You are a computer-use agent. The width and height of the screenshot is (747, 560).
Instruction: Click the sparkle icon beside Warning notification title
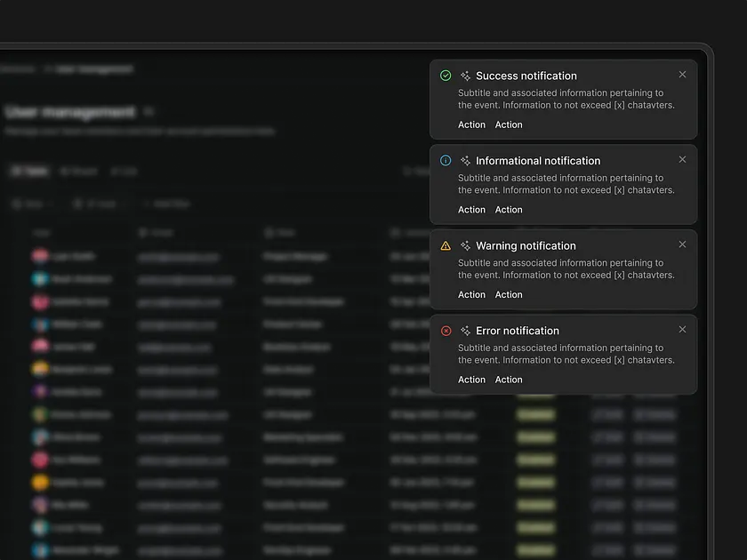tap(465, 245)
